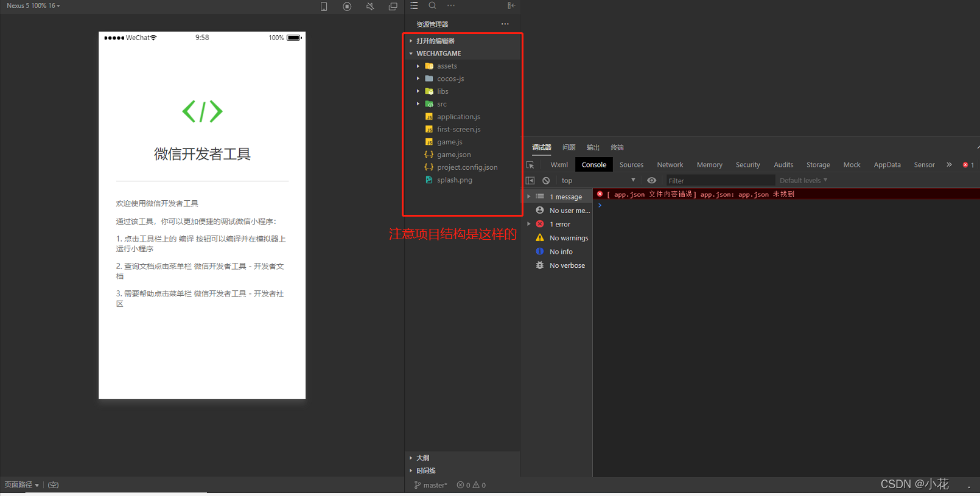Toggle the console sidebar icon
This screenshot has width=980, height=496.
coord(530,181)
